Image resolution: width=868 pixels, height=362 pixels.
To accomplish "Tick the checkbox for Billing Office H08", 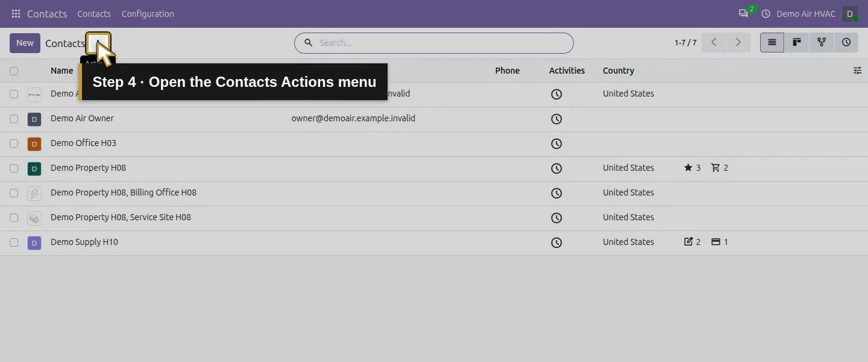I will click(14, 193).
